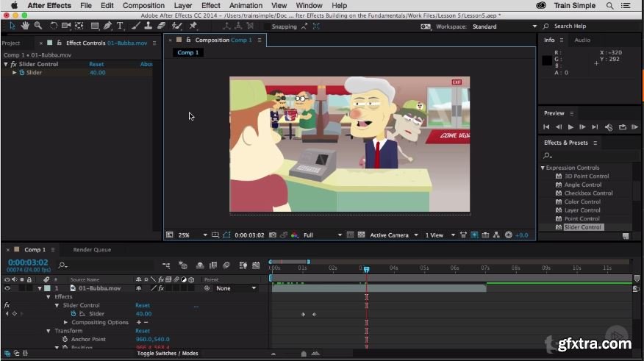644x361 pixels.
Task: Reset the Slider Control in Effect Controls
Action: click(96, 64)
